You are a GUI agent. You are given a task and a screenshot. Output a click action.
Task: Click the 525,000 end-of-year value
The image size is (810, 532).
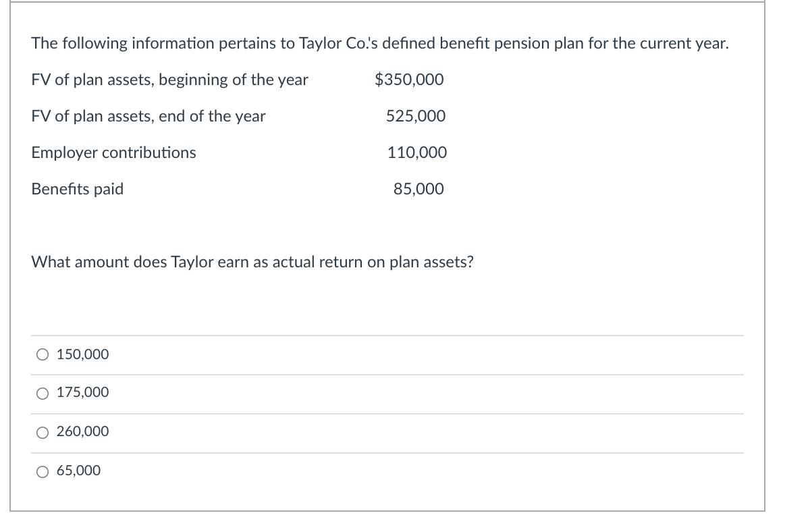[x=416, y=116]
